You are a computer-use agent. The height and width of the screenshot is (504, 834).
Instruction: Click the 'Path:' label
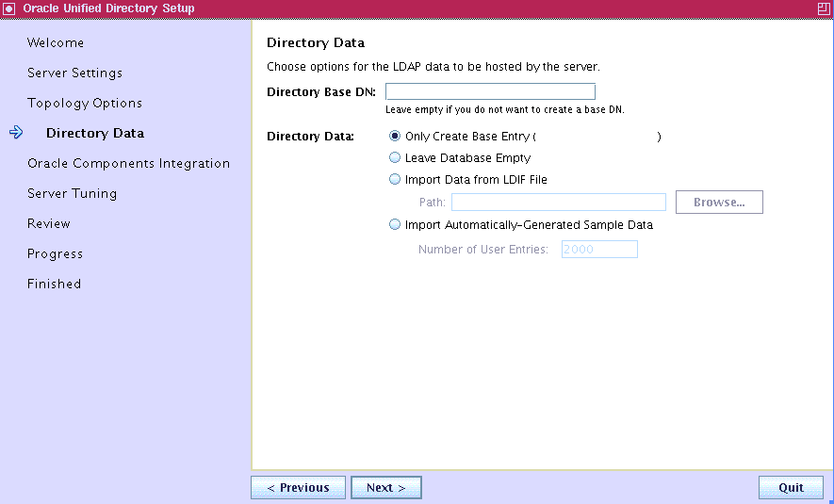click(x=433, y=203)
